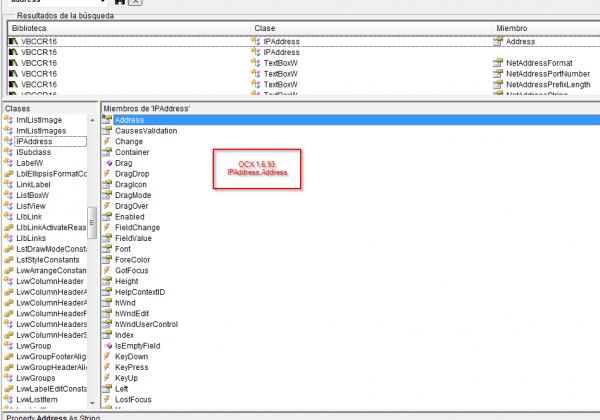The height and width of the screenshot is (420, 600).
Task: Click the property icon beside DragIcon
Action: [107, 184]
